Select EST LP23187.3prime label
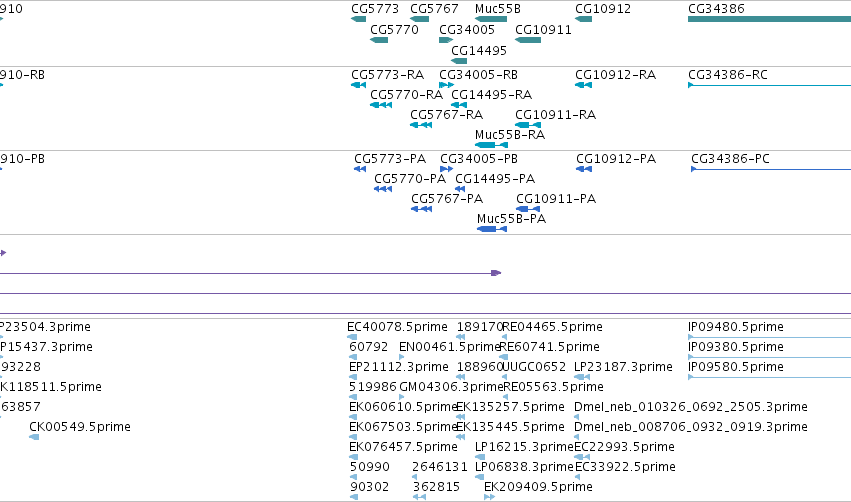 click(623, 367)
